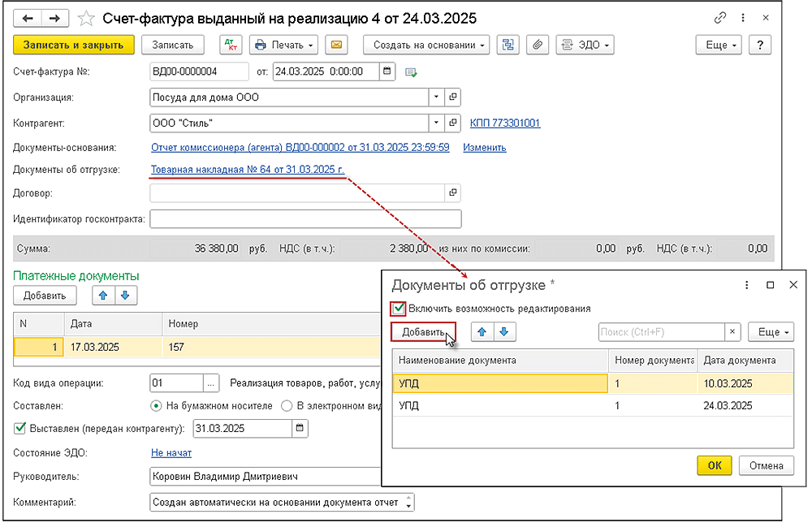Image resolution: width=812 pixels, height=523 pixels.
Task: Move shipment row up with blue arrow
Action: pos(482,332)
